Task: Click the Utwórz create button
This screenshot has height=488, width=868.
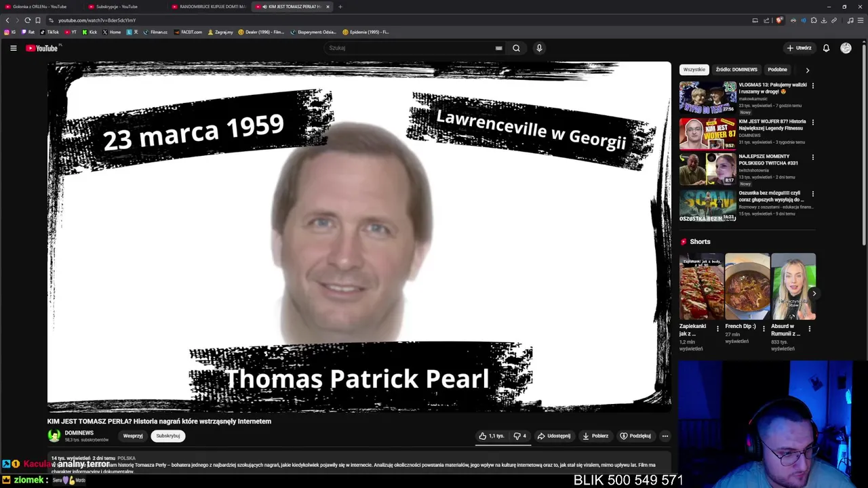Action: pyautogui.click(x=799, y=48)
